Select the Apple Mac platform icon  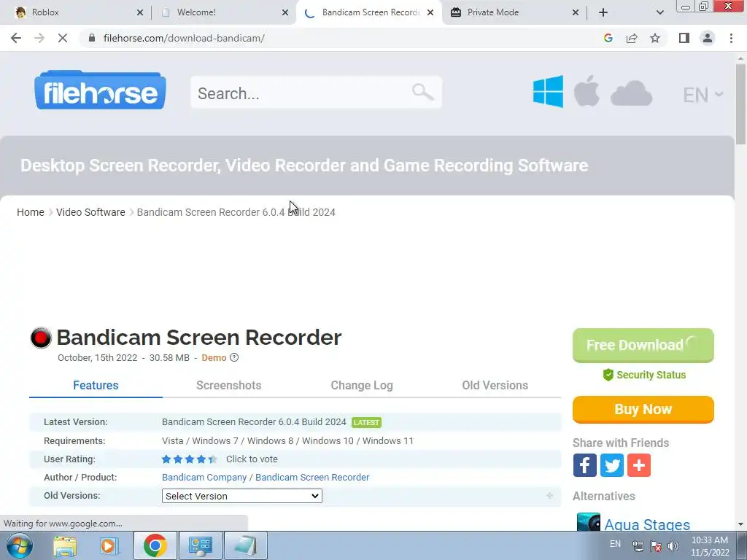click(x=587, y=90)
